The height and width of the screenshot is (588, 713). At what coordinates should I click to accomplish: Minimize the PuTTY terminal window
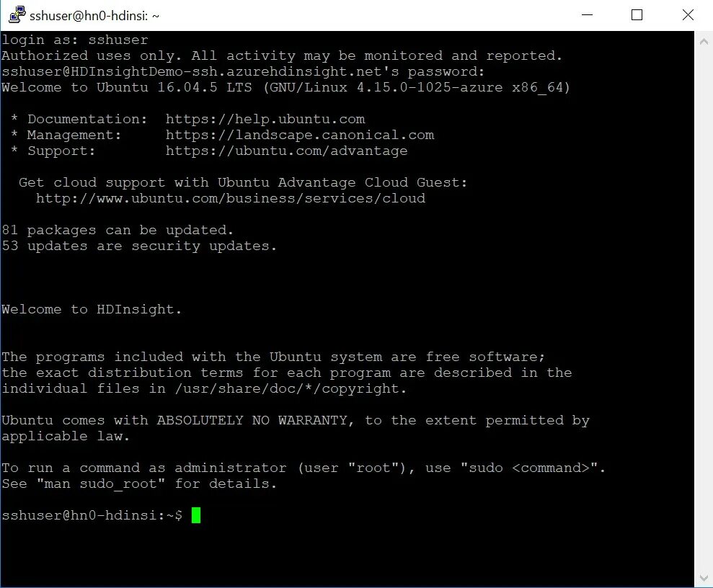587,15
